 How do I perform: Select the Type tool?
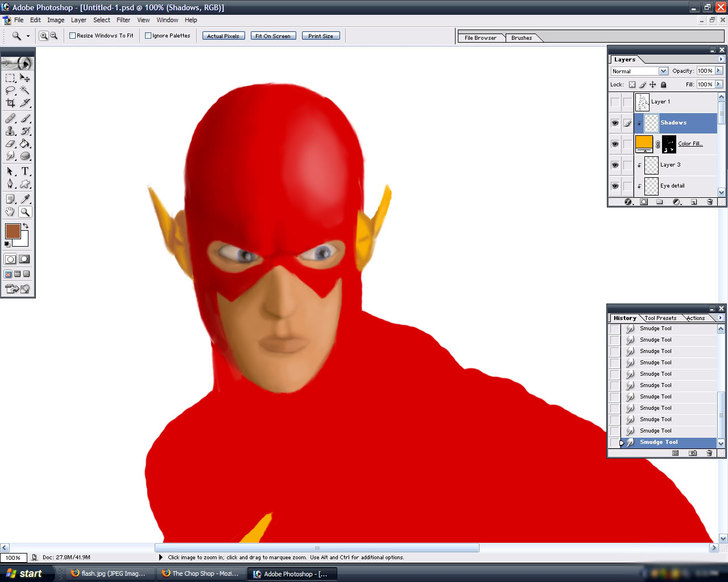coord(25,171)
